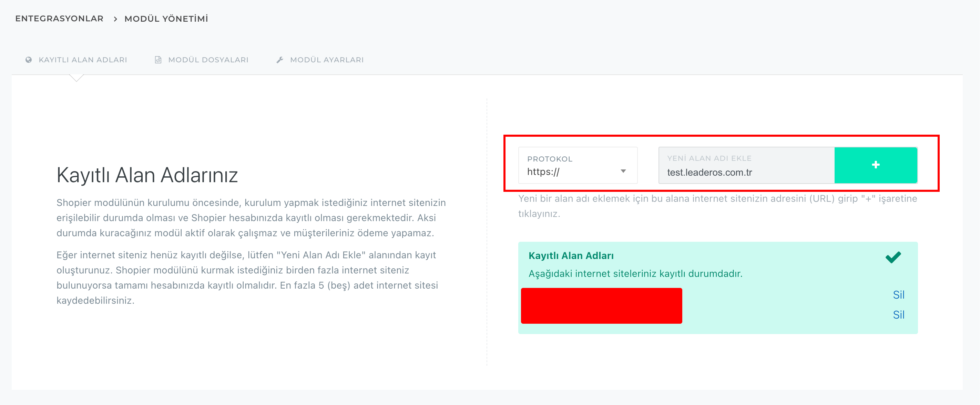This screenshot has height=405, width=980.
Task: Click the Yeni Alan Adı Ekle input field
Action: (x=746, y=172)
